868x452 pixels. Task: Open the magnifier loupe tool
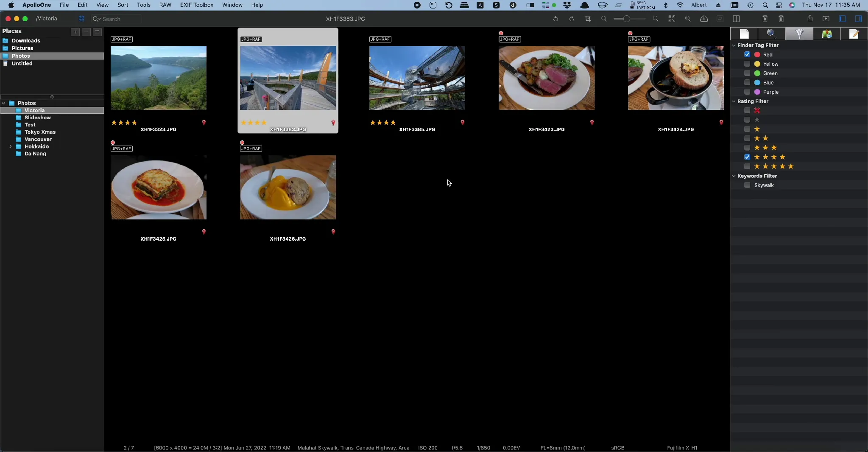pyautogui.click(x=688, y=19)
